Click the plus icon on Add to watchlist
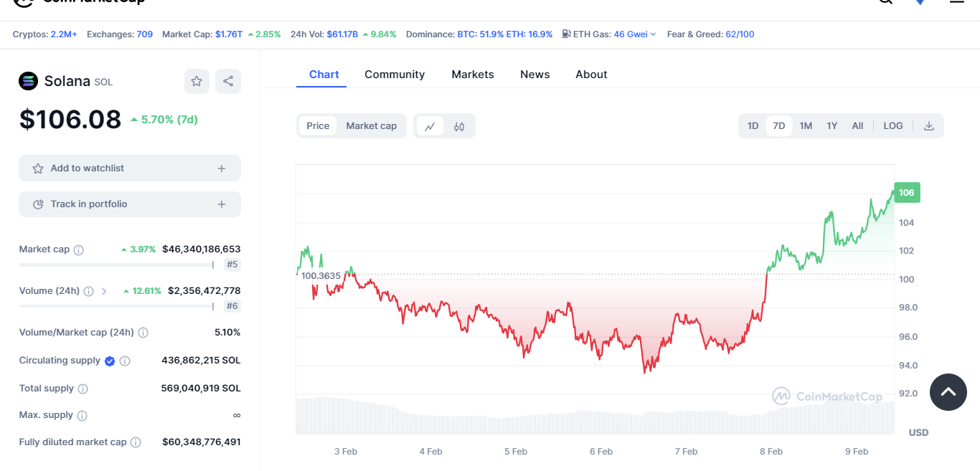 [222, 168]
